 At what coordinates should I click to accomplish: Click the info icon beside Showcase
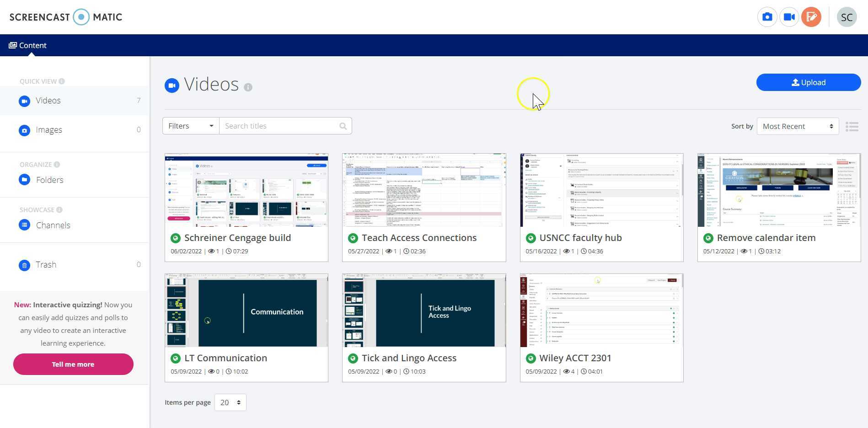59,210
